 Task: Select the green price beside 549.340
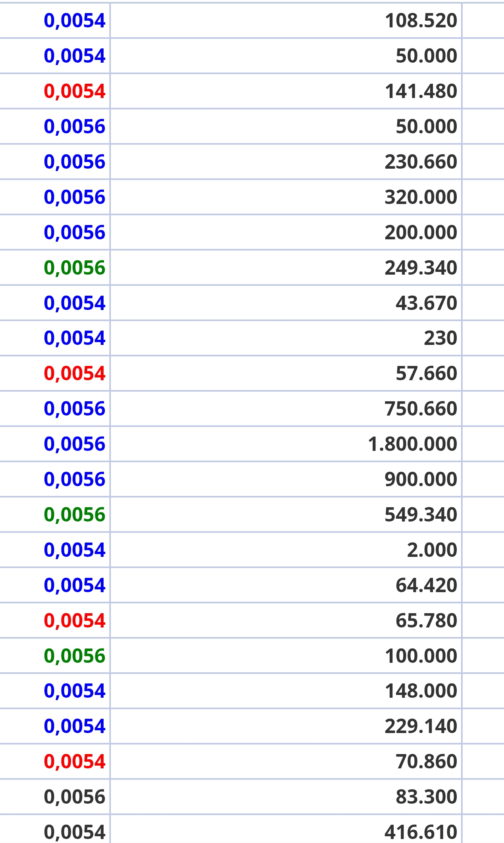click(x=75, y=515)
